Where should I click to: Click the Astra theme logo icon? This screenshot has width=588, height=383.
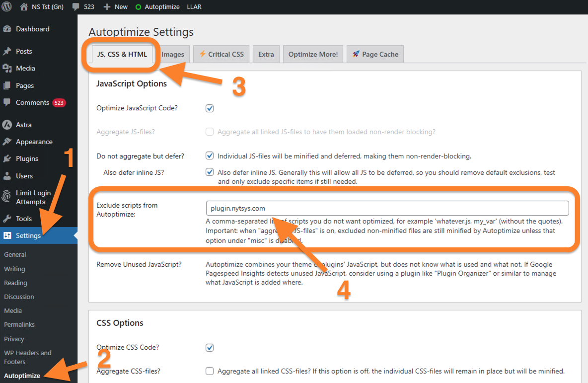(x=7, y=125)
